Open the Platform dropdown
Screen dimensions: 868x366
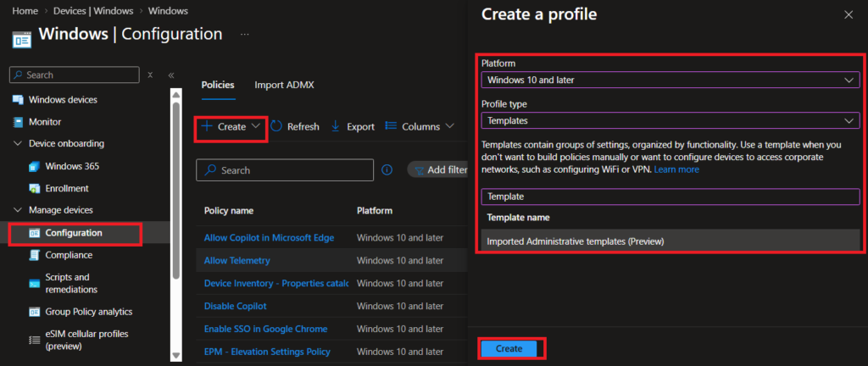pos(670,80)
